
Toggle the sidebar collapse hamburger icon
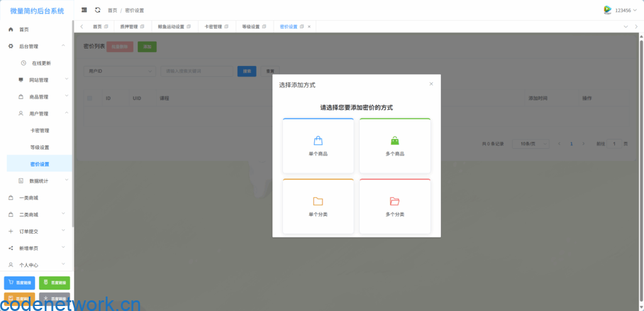tap(84, 10)
